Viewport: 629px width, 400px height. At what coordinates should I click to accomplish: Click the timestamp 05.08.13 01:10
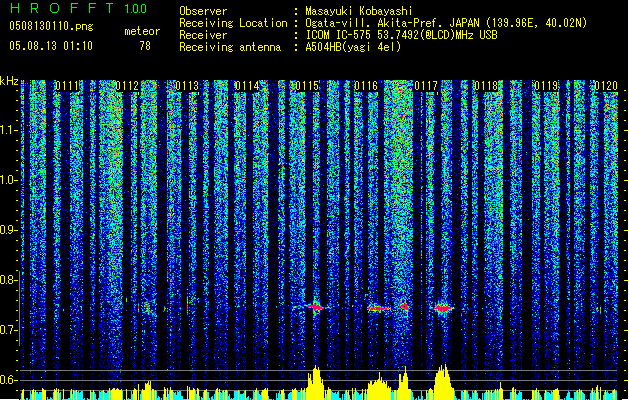(51, 46)
